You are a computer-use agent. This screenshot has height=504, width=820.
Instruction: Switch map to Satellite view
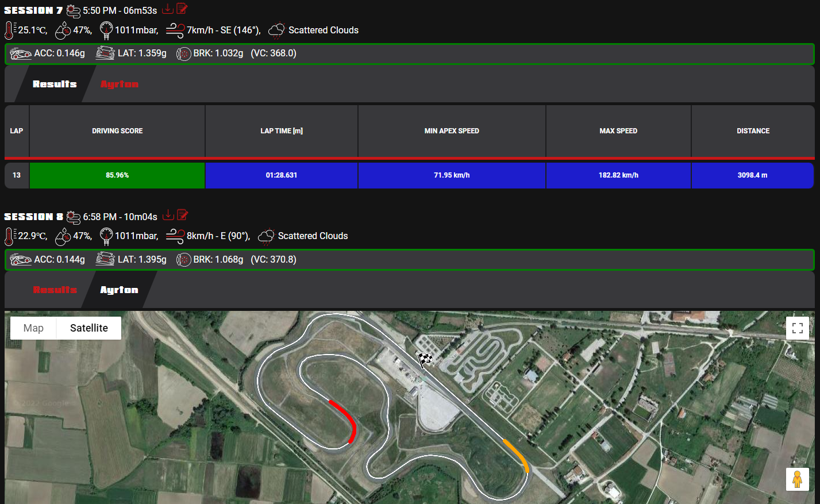coord(89,328)
